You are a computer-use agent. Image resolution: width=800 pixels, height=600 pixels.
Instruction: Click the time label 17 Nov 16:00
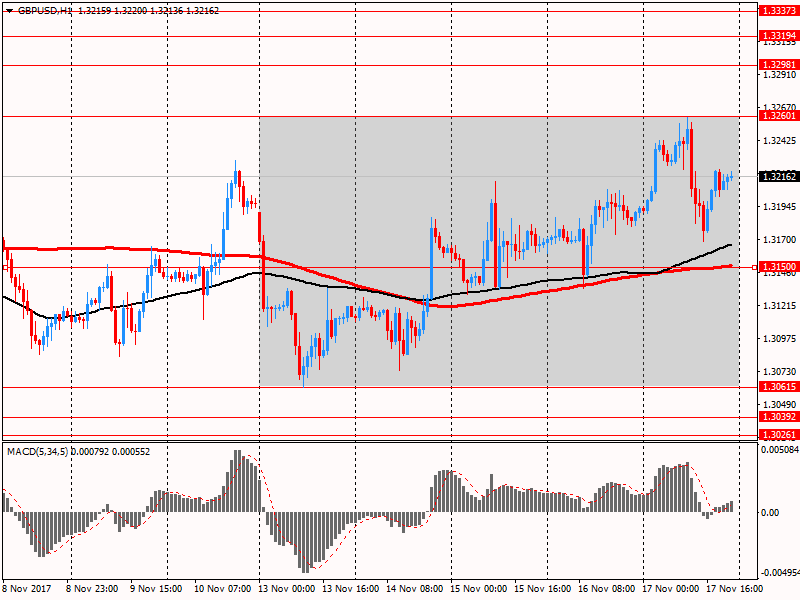(735, 588)
